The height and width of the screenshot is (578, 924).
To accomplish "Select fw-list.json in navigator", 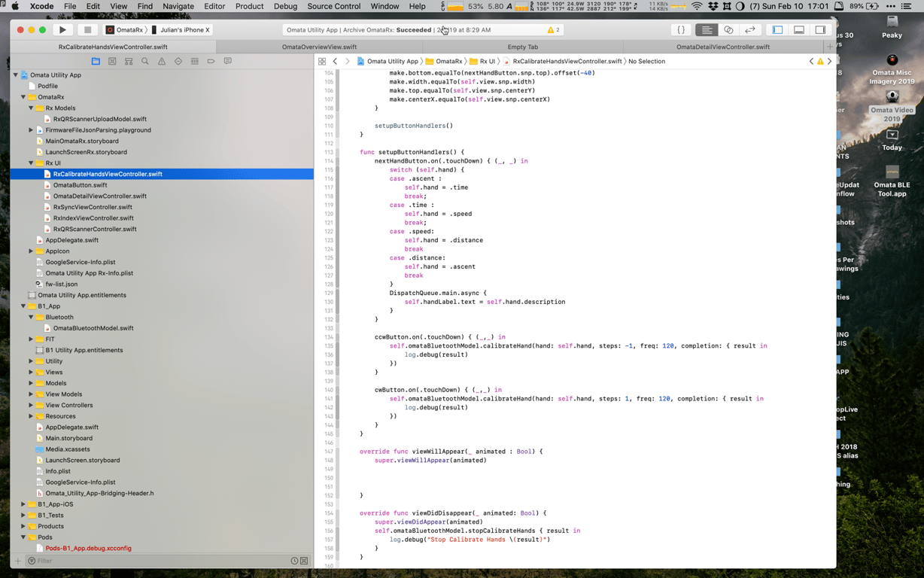I will [61, 284].
